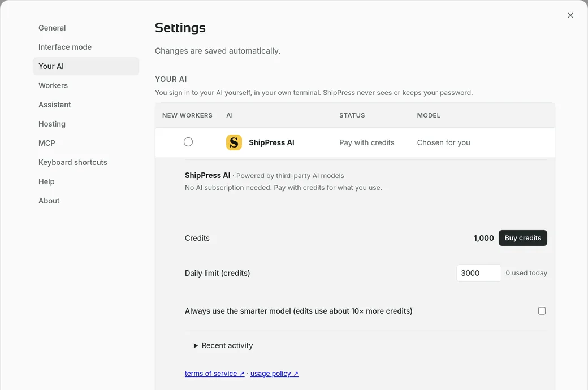
Task: Open the Help section
Action: tap(86, 181)
